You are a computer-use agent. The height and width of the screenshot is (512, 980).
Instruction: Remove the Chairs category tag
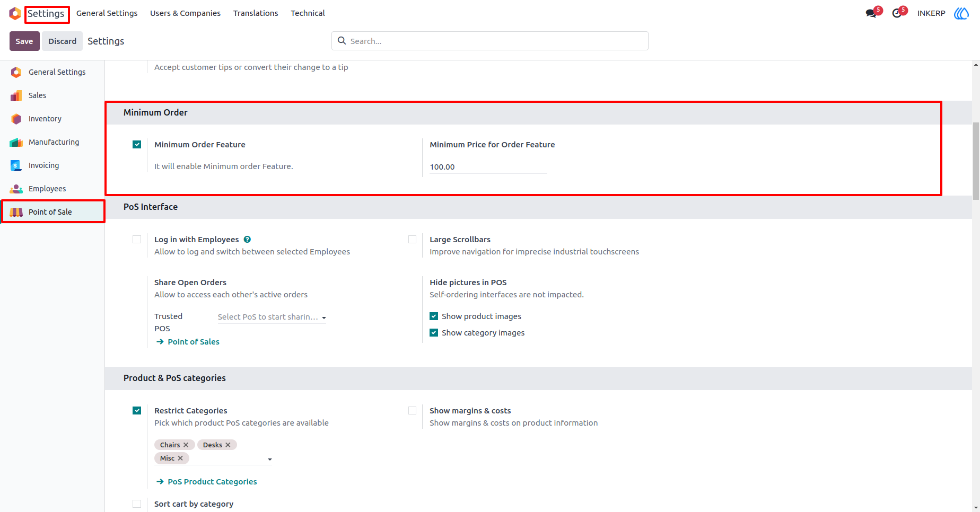click(186, 445)
